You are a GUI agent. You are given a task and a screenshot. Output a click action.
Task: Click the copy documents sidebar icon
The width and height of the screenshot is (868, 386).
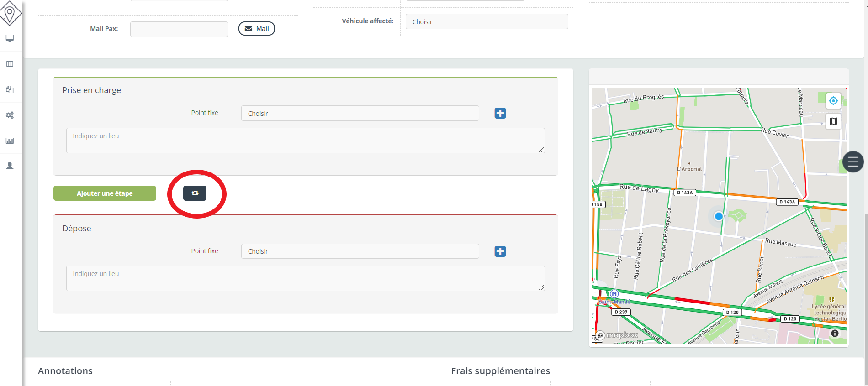point(10,89)
